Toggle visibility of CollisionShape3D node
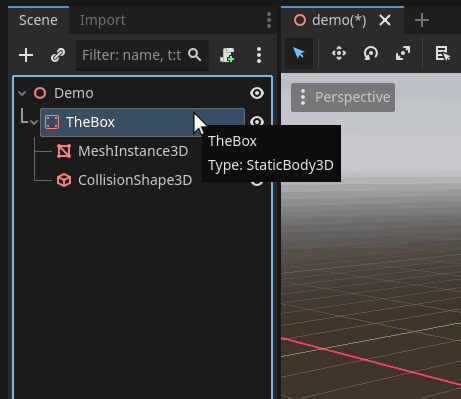Viewport: 461px width, 399px height. 257,183
